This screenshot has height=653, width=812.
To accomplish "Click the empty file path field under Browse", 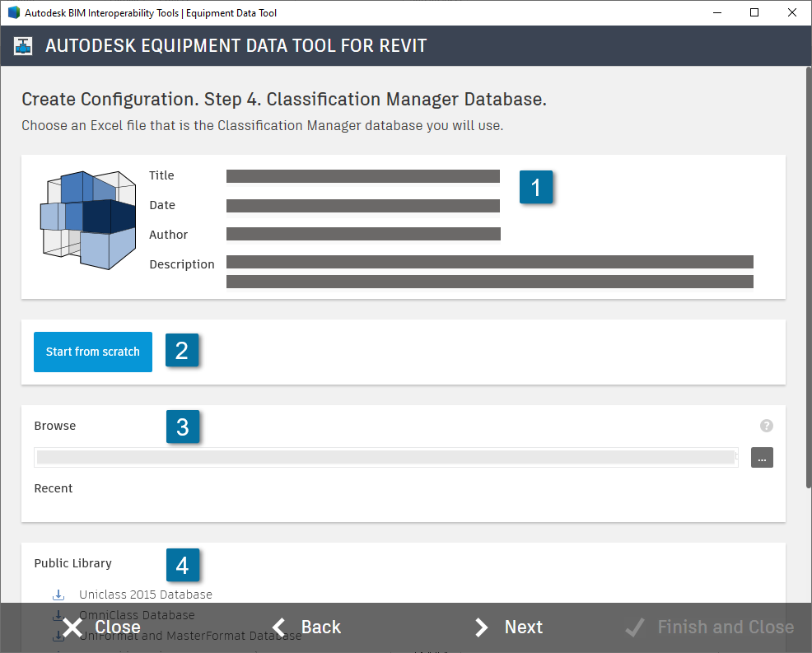I will (385, 457).
